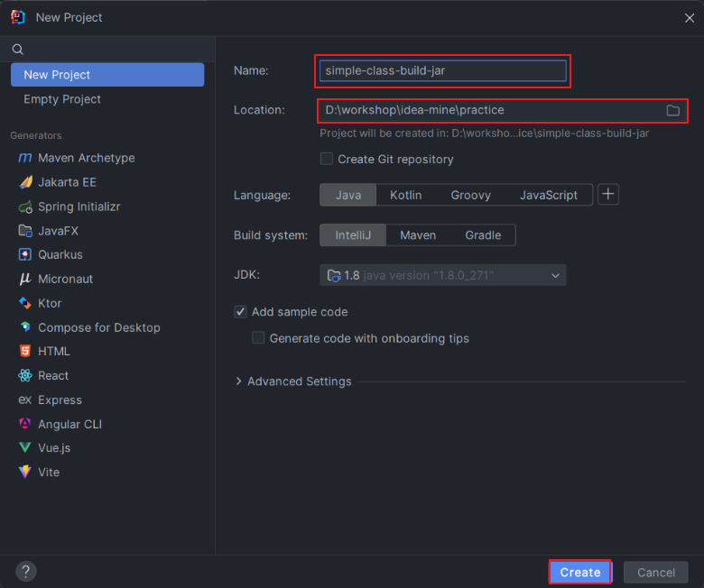Select the Quarkus generator icon

point(24,254)
